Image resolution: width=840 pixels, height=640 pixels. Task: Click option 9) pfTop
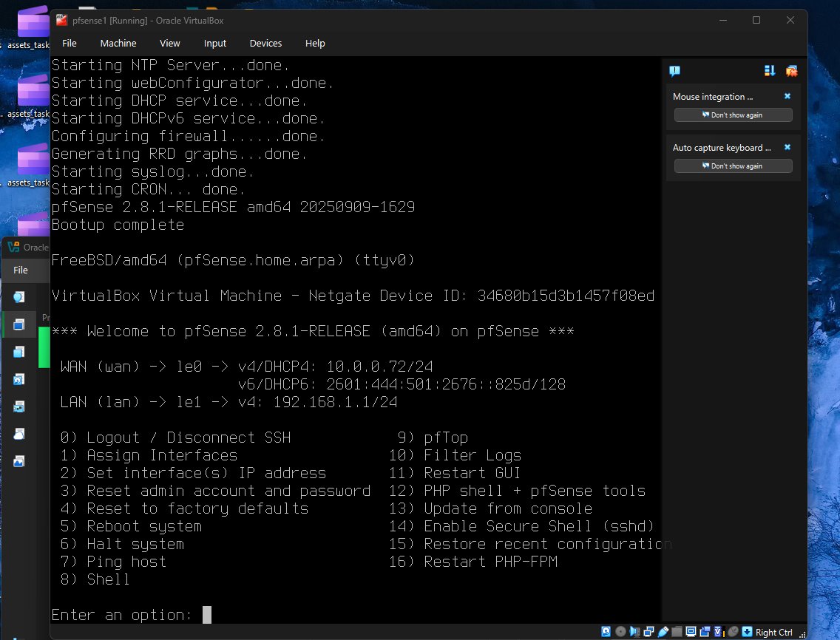433,438
